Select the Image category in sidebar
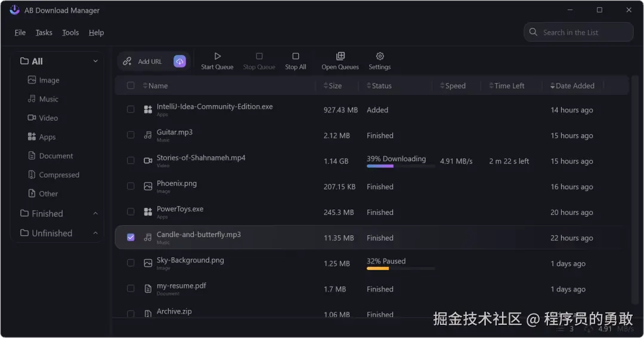 [49, 80]
